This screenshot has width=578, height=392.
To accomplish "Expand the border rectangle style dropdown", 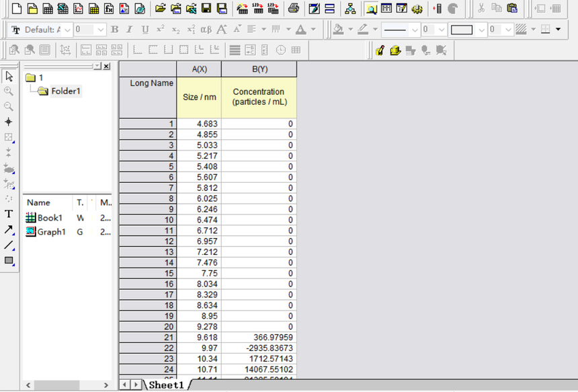I will [481, 30].
